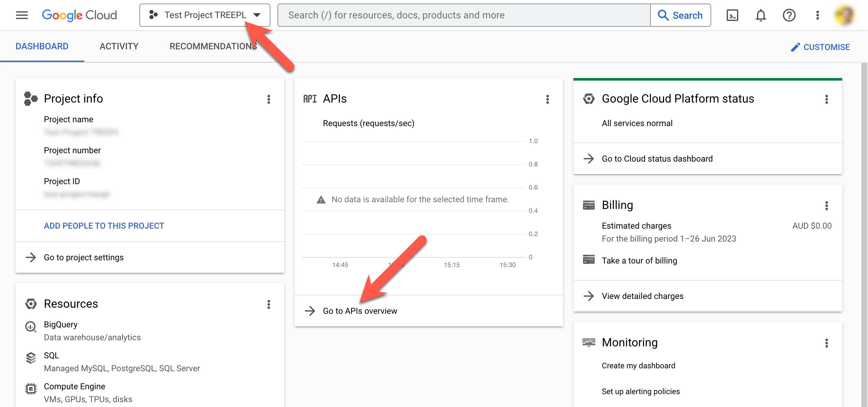The image size is (868, 407).
Task: Click the user account avatar
Action: tap(844, 15)
